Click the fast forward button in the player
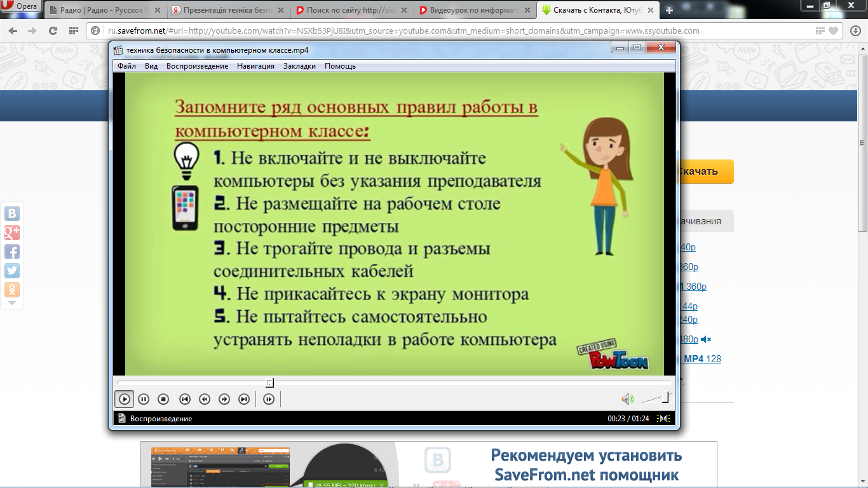 224,399
